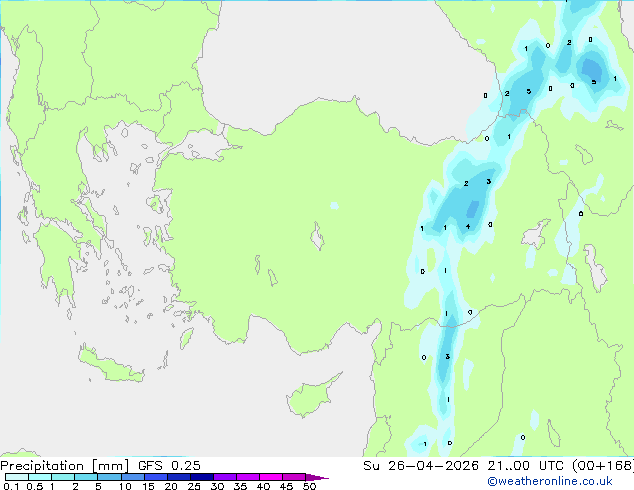Click the '(00+168)' forecast offset text
This screenshot has width=634, height=490.
pos(602,466)
